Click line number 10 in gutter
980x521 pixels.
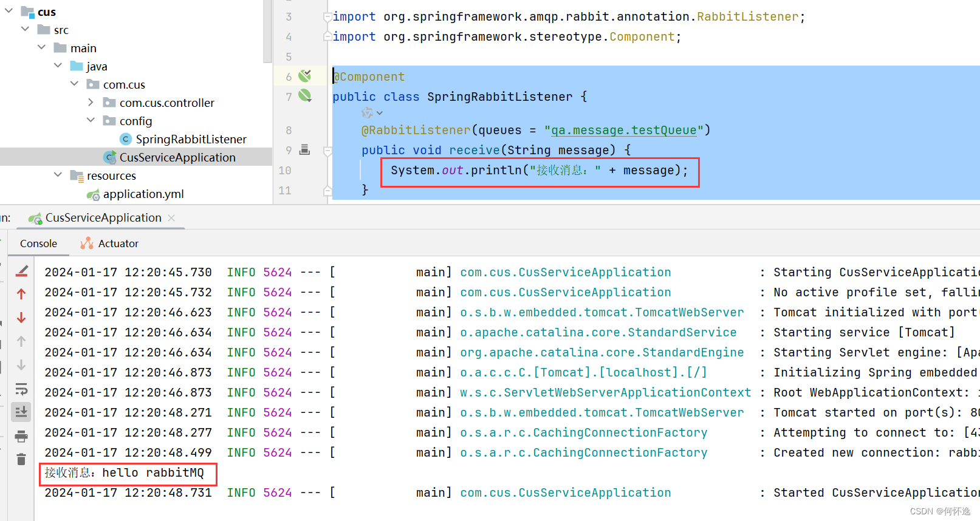click(x=285, y=171)
